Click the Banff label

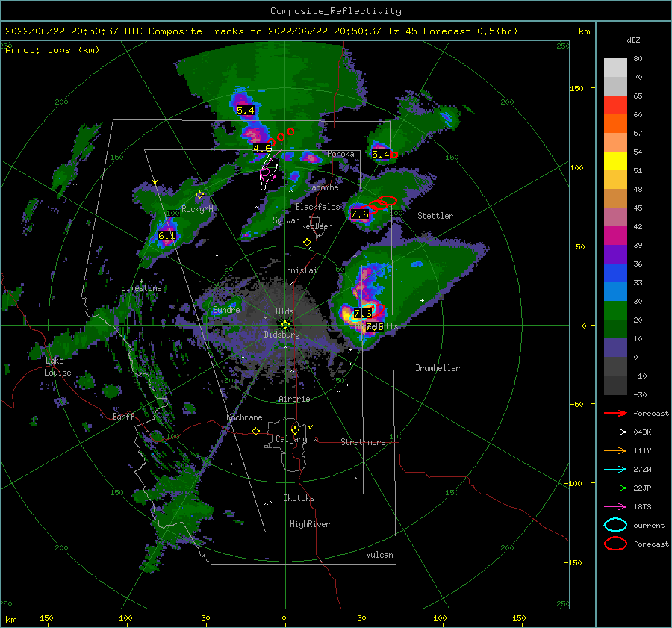pos(123,417)
